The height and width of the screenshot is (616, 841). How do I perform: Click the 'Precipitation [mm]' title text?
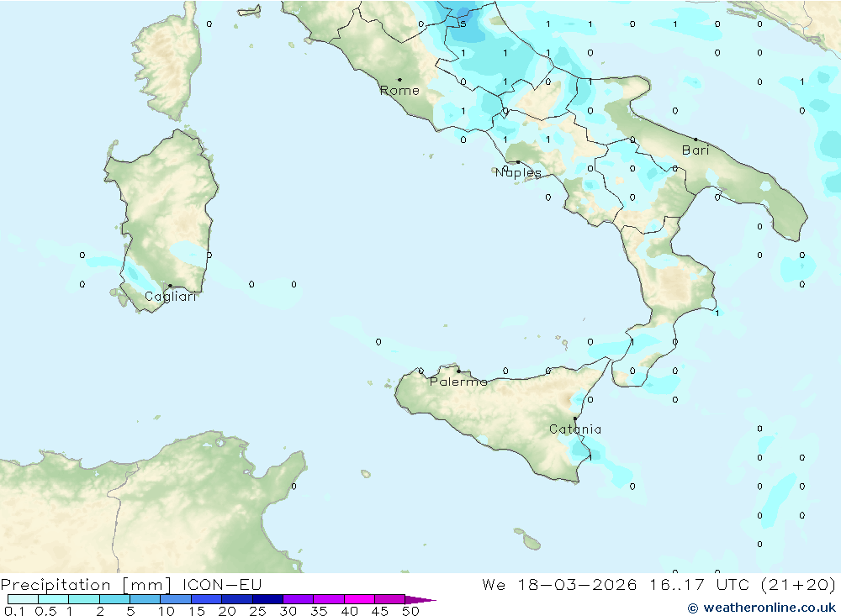point(86,584)
